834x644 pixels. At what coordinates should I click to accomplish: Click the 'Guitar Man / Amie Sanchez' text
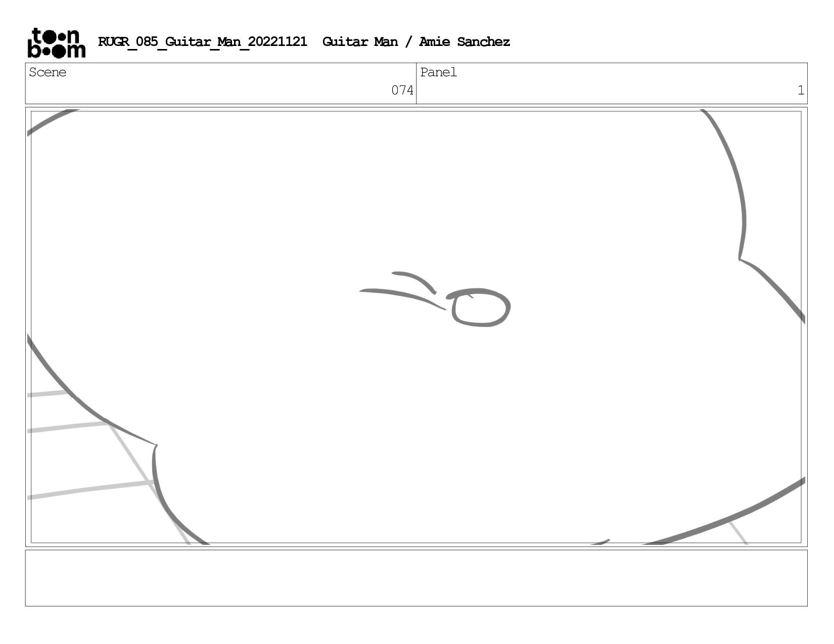416,42
